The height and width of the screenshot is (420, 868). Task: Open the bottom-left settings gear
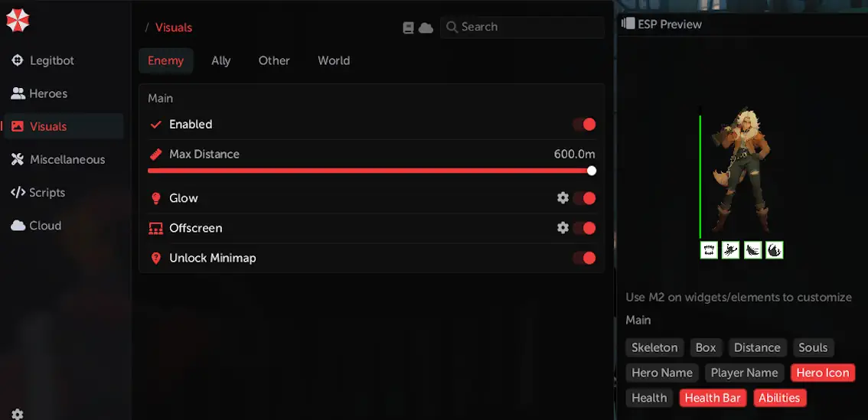click(x=18, y=414)
